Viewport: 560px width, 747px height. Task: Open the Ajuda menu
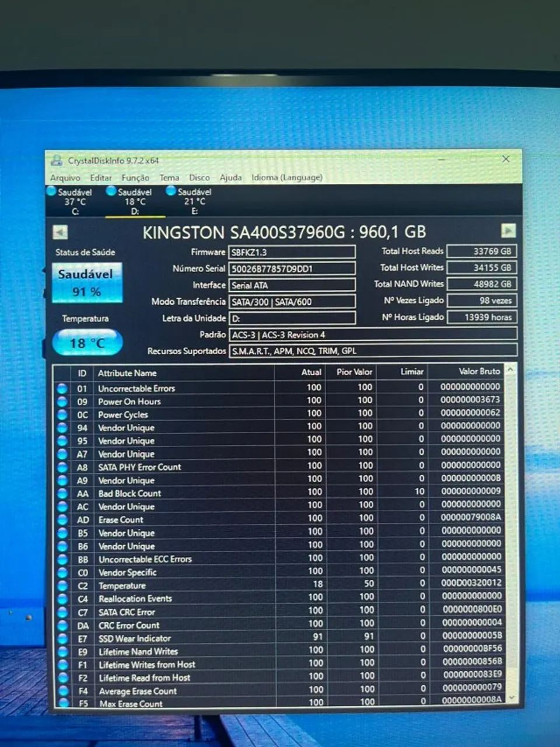pos(230,177)
